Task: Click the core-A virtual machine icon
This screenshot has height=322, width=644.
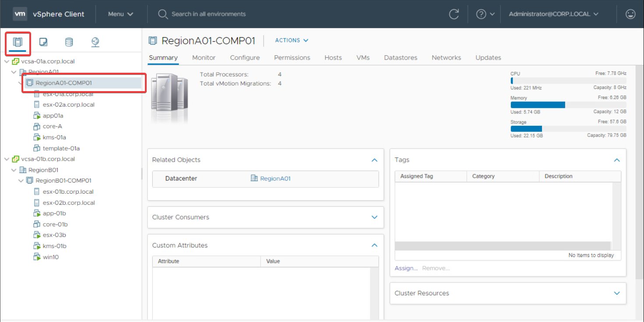Action: point(37,127)
